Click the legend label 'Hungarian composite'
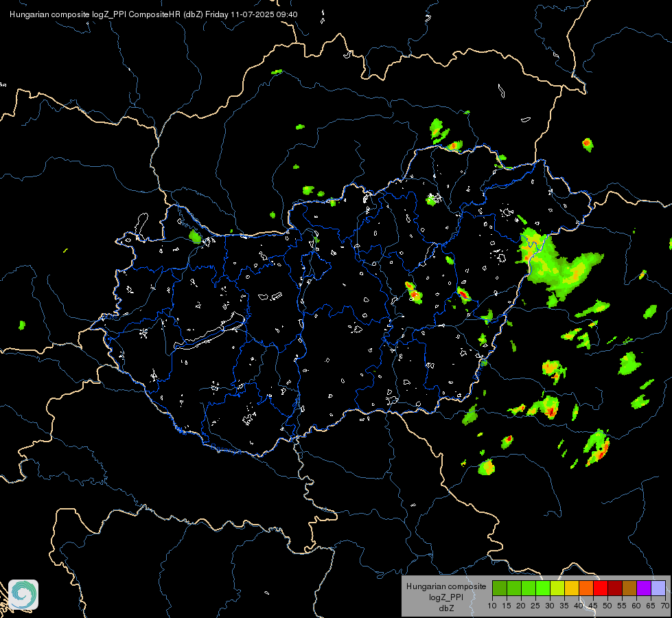 [446, 586]
